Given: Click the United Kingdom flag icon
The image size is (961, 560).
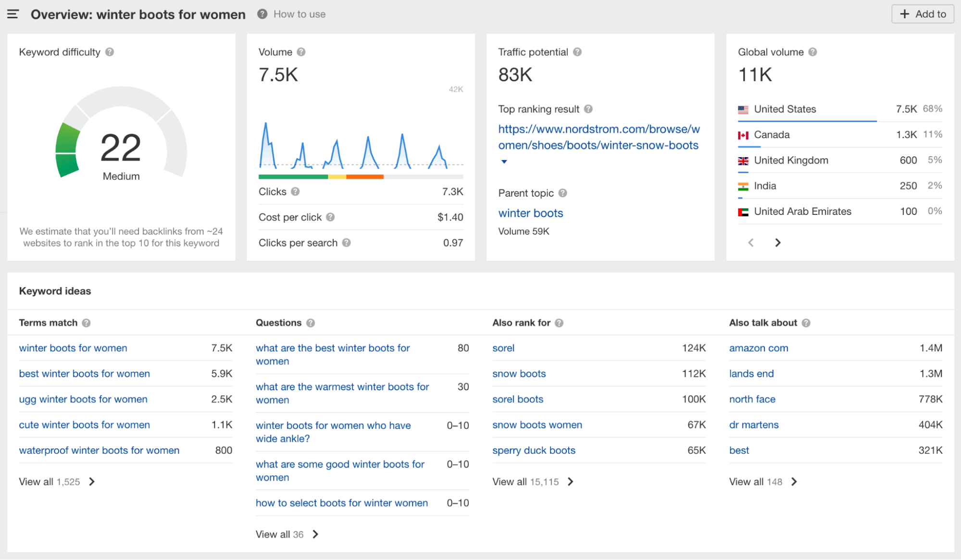Looking at the screenshot, I should coord(743,161).
